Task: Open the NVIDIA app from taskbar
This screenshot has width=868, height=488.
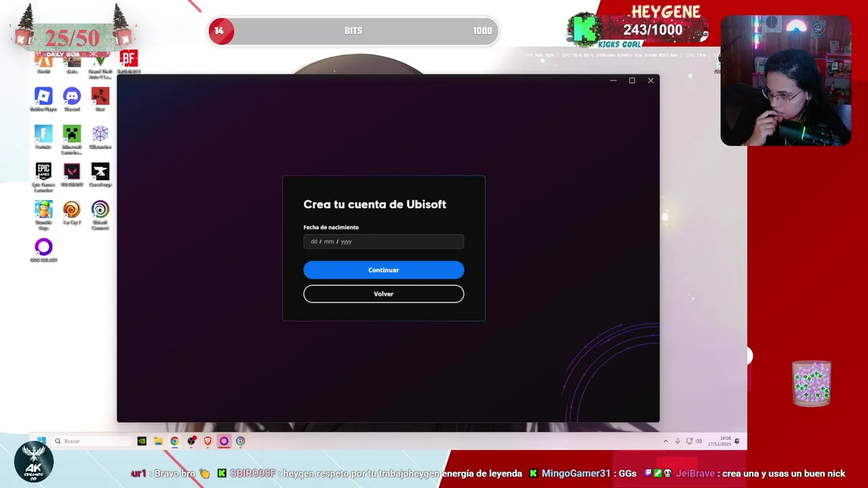Action: tap(142, 441)
